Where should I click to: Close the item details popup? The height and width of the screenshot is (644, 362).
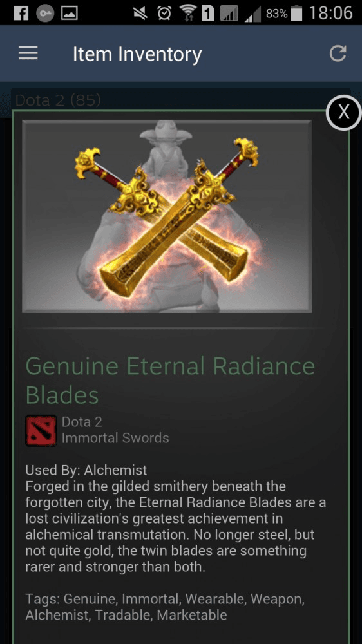[x=343, y=112]
